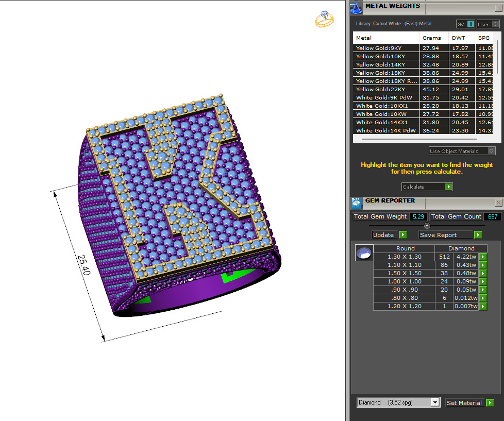Click green arrow for 1.00 X 1.00 row
This screenshot has width=504, height=421.
(x=483, y=281)
